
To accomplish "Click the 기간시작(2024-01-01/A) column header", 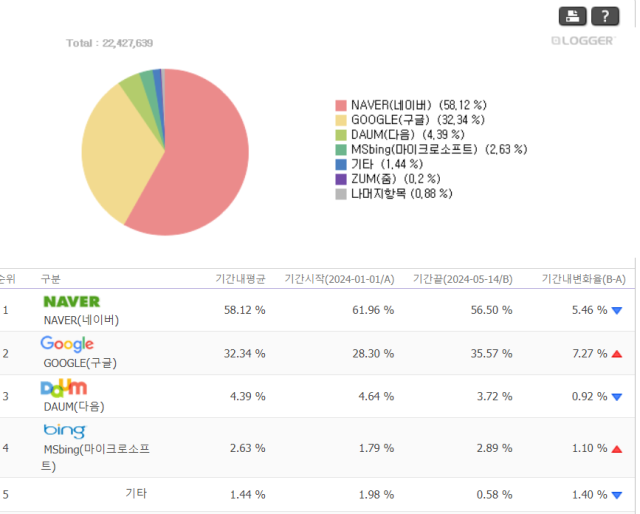I will [340, 279].
